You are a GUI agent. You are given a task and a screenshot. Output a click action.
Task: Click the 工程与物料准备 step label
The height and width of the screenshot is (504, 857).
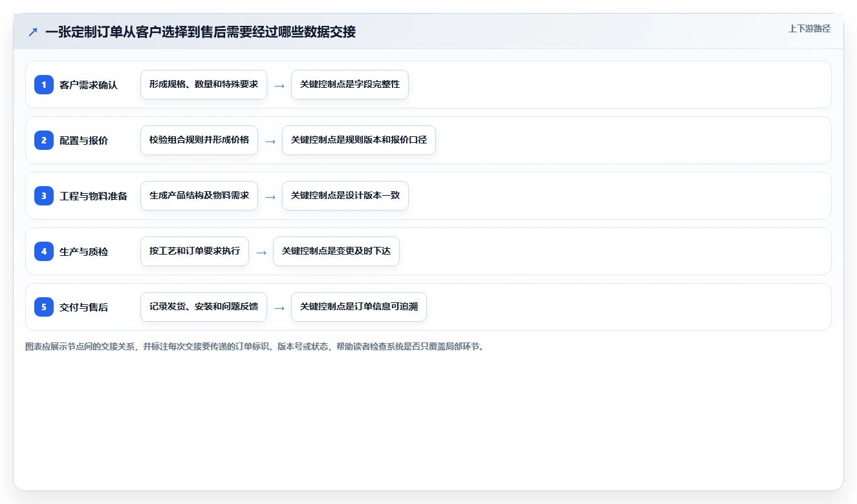click(94, 196)
